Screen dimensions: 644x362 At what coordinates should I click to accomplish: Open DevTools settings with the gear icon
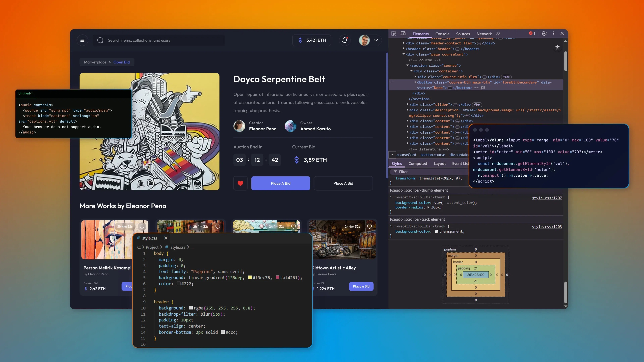(x=544, y=33)
